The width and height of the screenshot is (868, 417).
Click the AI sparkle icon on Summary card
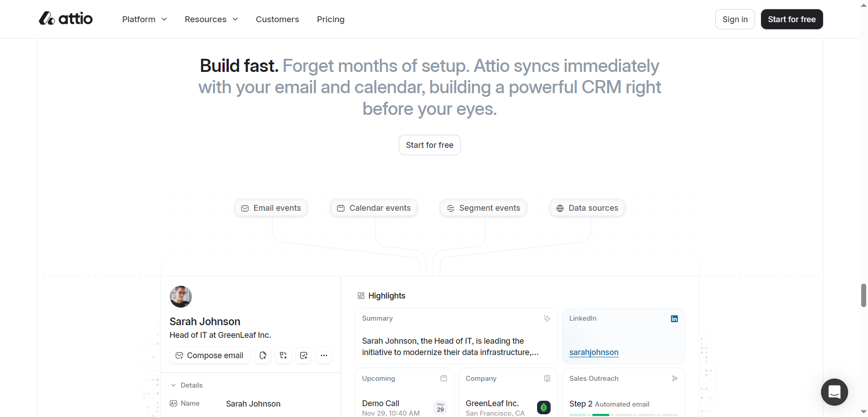[x=547, y=318]
